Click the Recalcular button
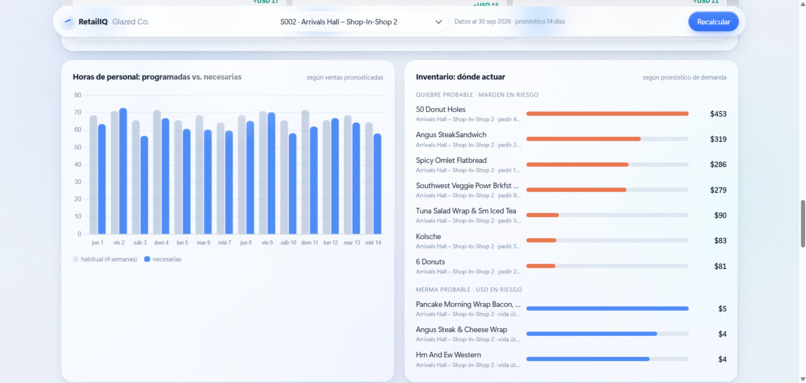The width and height of the screenshot is (806, 383). tap(713, 22)
